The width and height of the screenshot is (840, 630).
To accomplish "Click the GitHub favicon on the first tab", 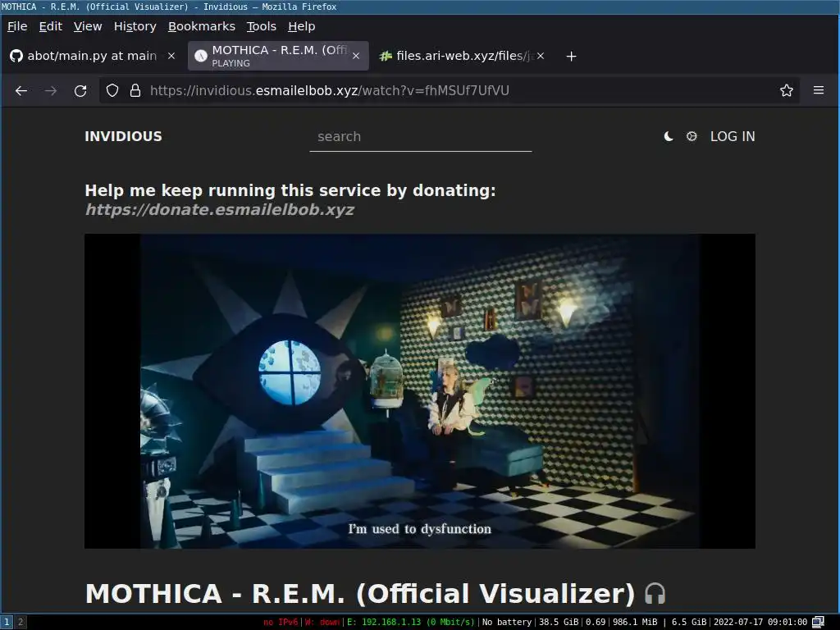I will (x=16, y=56).
